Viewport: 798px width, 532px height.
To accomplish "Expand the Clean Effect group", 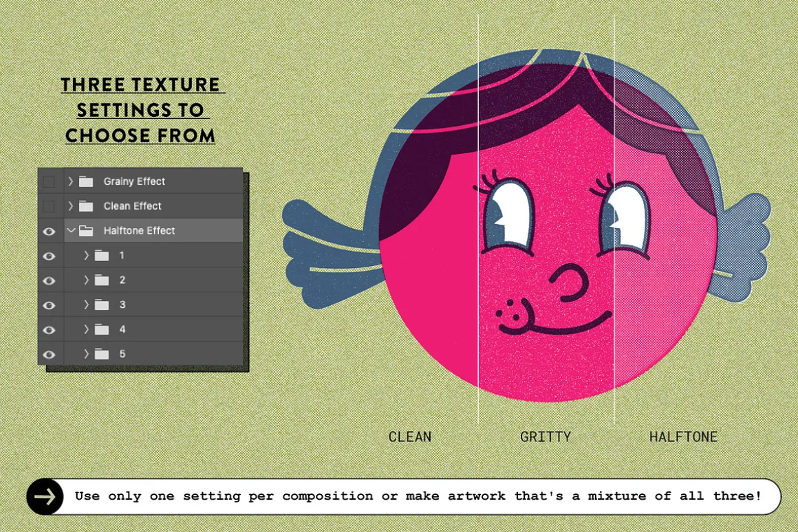I will coord(71,206).
